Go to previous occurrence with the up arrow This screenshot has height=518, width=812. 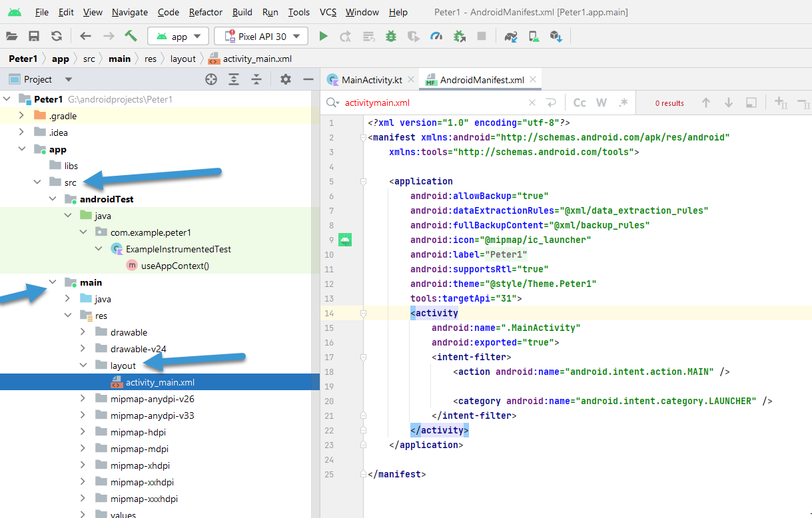(x=706, y=103)
